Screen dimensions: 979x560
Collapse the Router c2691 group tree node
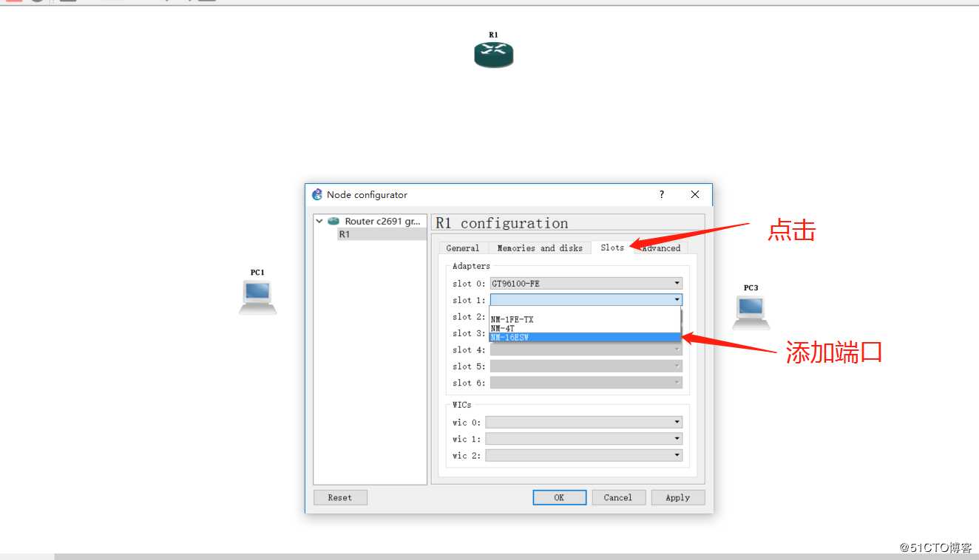(319, 221)
